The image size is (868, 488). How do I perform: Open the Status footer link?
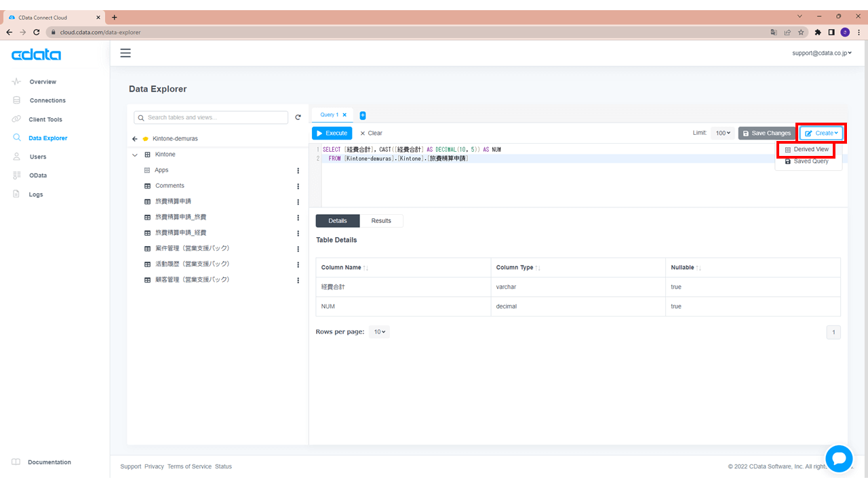tap(223, 466)
